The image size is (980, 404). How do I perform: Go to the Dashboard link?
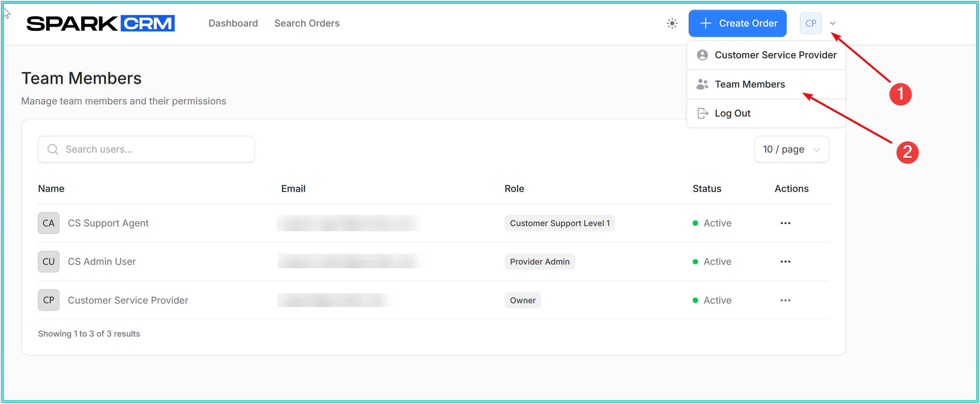[x=233, y=23]
